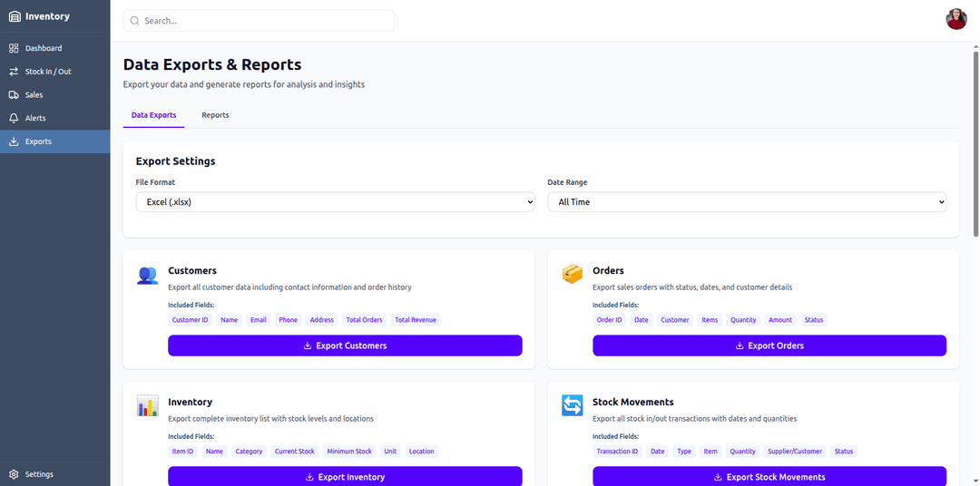Click the Export Customers button
This screenshot has width=980, height=486.
pyautogui.click(x=345, y=345)
